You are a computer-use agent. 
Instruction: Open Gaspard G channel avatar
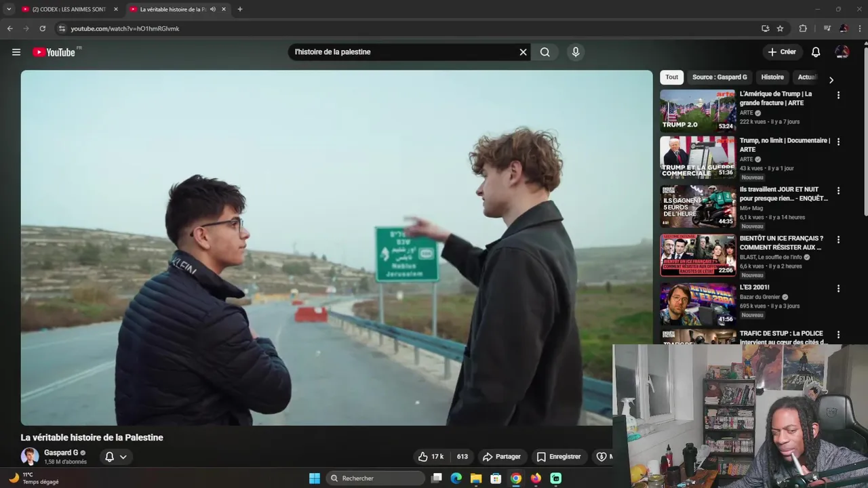pyautogui.click(x=30, y=457)
